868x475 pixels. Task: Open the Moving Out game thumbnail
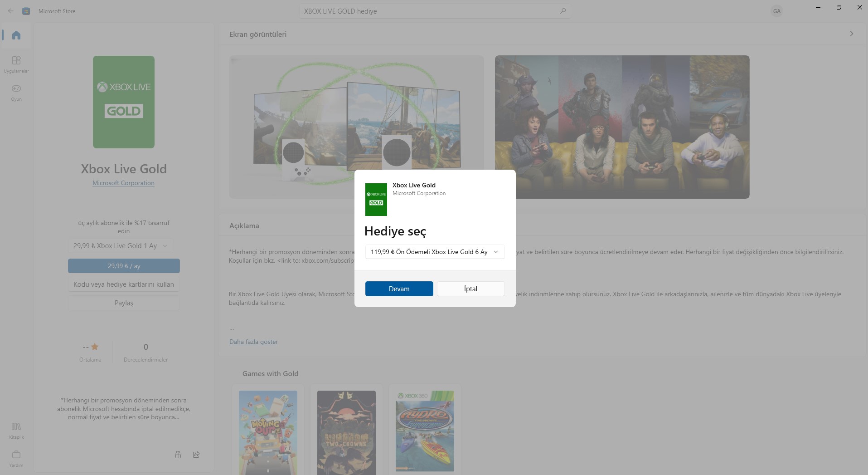[268, 432]
